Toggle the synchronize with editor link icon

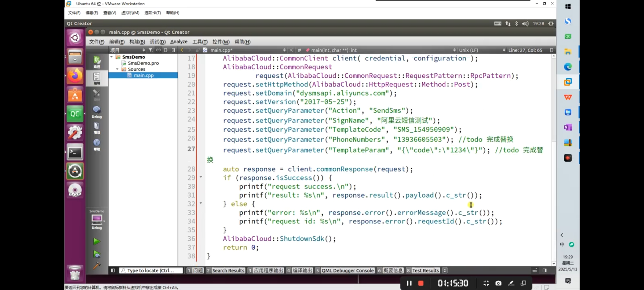coord(158,50)
